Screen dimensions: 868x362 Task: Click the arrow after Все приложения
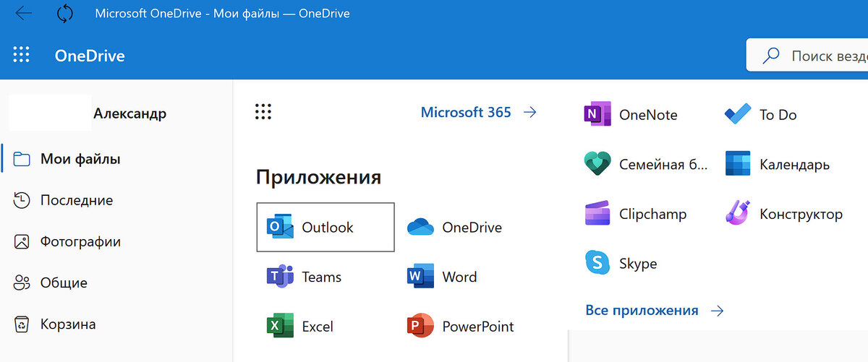coord(717,311)
